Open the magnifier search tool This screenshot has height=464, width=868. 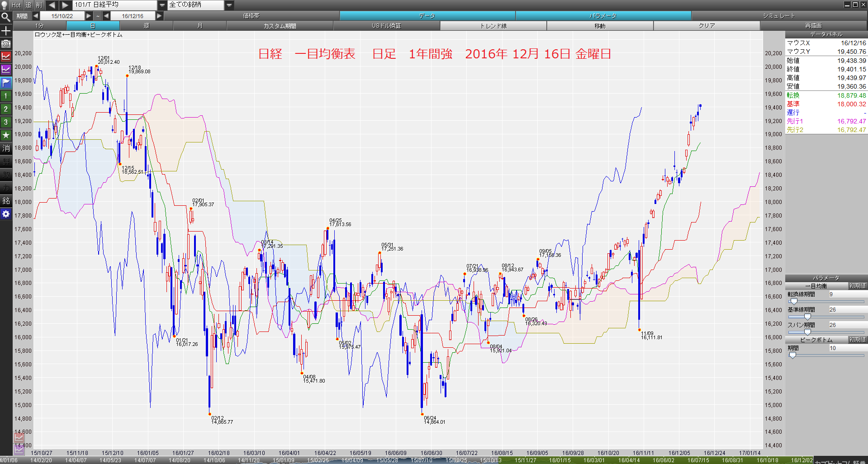(x=6, y=17)
